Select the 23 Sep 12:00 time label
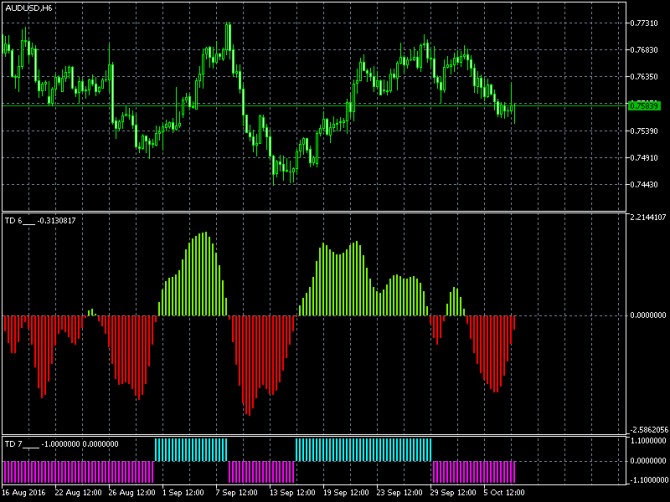 [x=400, y=493]
